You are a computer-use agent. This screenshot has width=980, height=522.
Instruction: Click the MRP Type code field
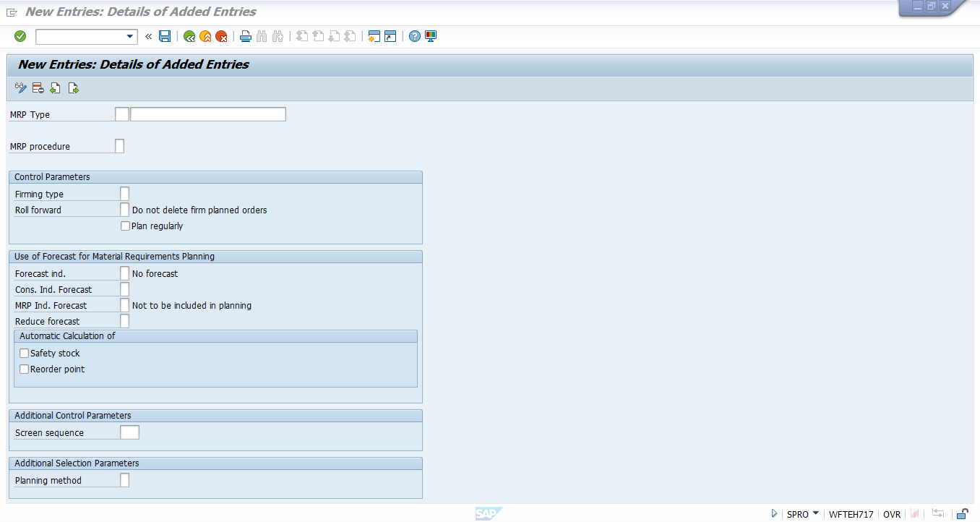[x=122, y=114]
